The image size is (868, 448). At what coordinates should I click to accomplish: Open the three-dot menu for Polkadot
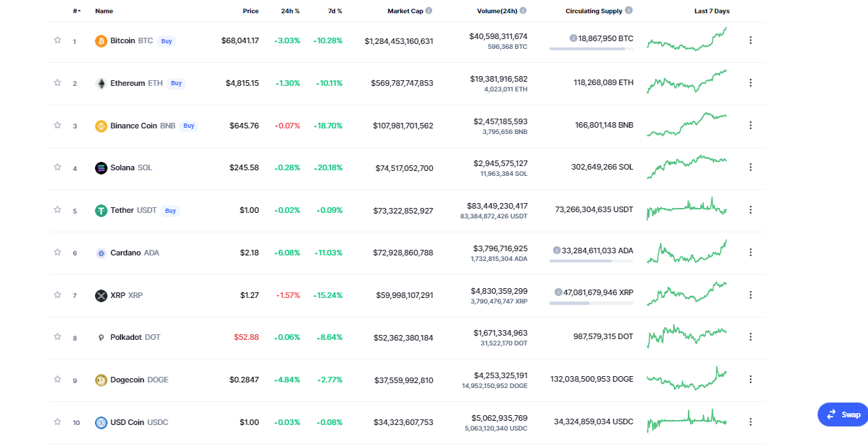pyautogui.click(x=751, y=337)
